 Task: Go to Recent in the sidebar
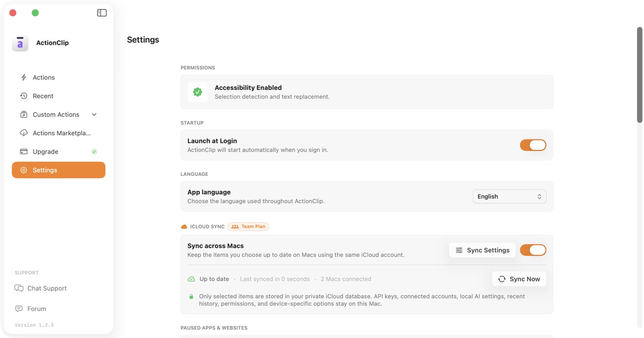click(59, 96)
